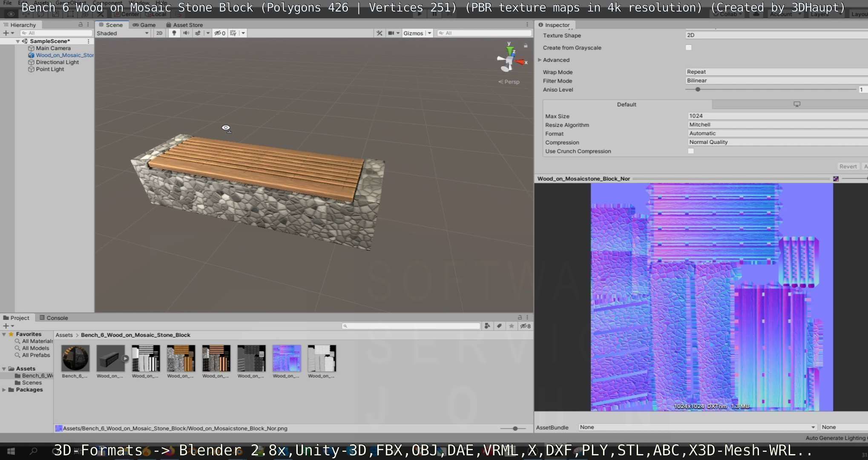Open scene camera settings icon
This screenshot has width=868, height=460.
[x=391, y=33]
